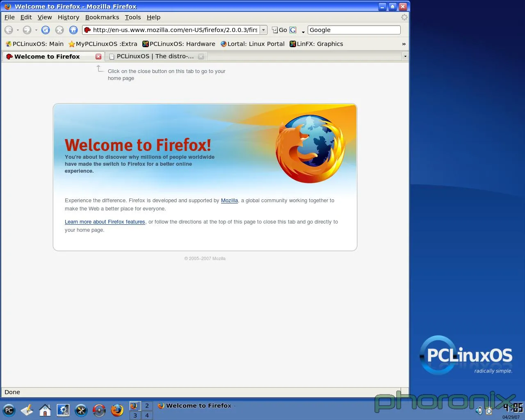Open LinFX: Graphics bookmark

[316, 44]
